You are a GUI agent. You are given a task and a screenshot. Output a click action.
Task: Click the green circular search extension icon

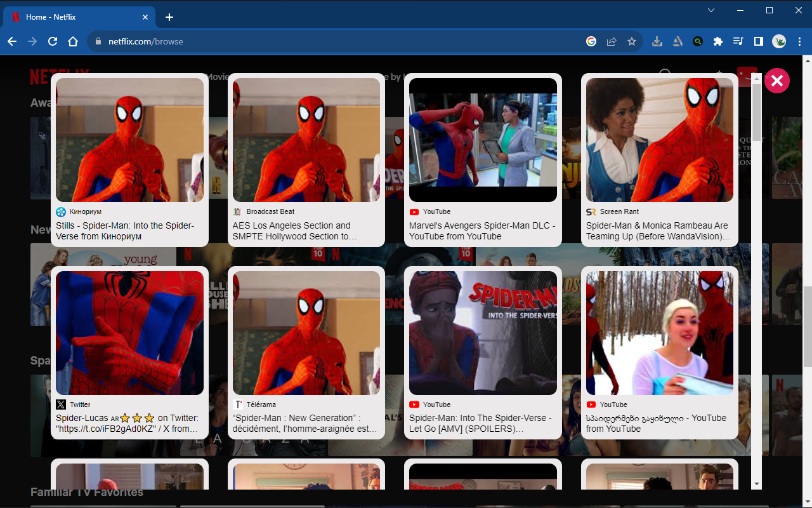698,41
